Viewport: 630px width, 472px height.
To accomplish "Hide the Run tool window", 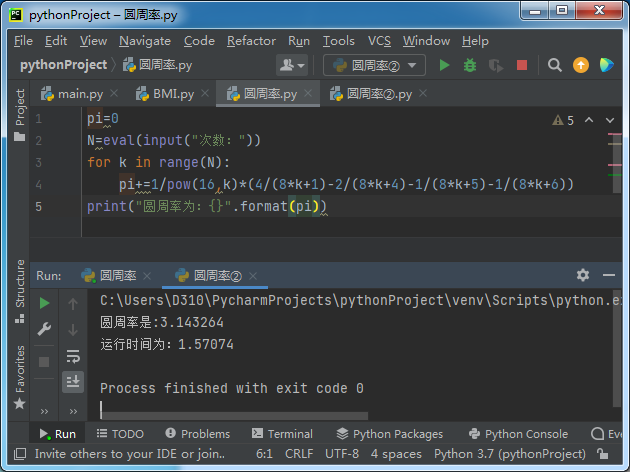I will [x=609, y=275].
